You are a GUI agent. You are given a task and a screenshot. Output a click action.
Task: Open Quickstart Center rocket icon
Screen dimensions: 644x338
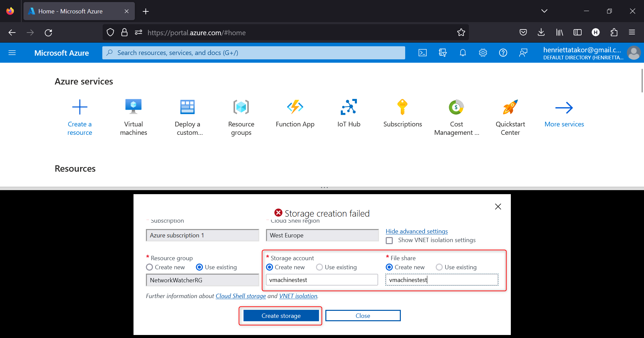tap(510, 107)
